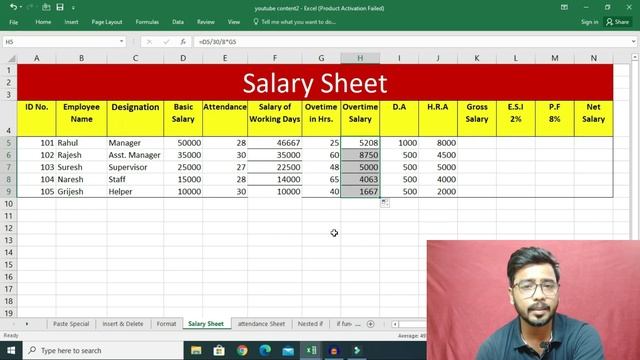Screen dimensions: 640x360
Task: Expand the Name Box dropdown arrow
Action: (121, 42)
